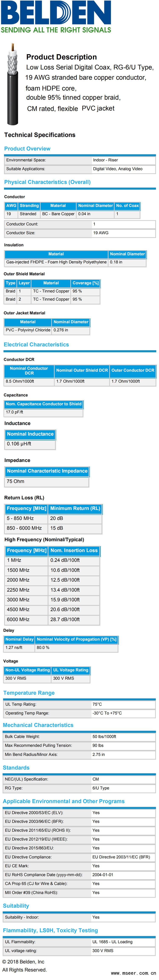The width and height of the screenshot is (159, 980).
Task: Select the Mechanical Characteristics heading
Action: (x=38, y=725)
